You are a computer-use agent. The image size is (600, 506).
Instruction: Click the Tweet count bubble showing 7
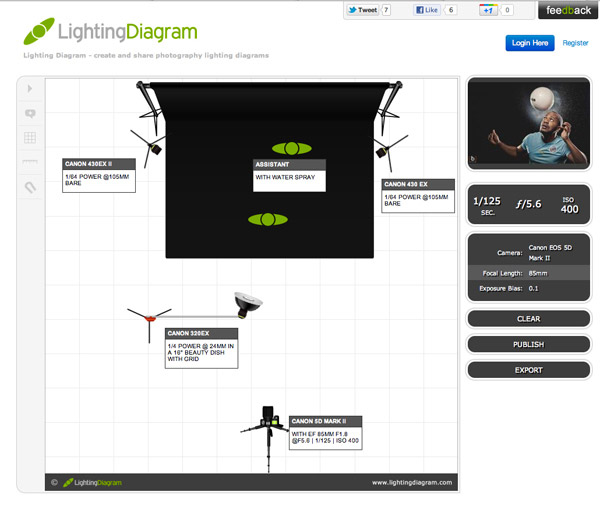point(386,10)
